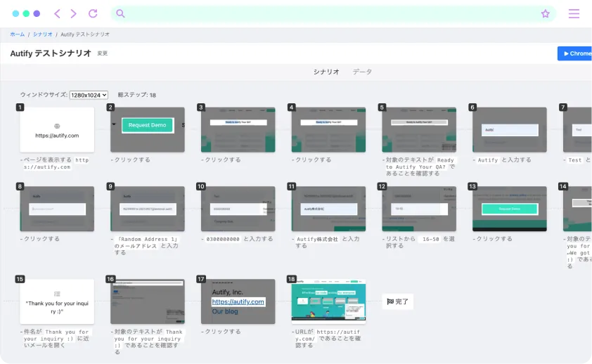Open step 9 Random Address thumbnail

(148, 209)
